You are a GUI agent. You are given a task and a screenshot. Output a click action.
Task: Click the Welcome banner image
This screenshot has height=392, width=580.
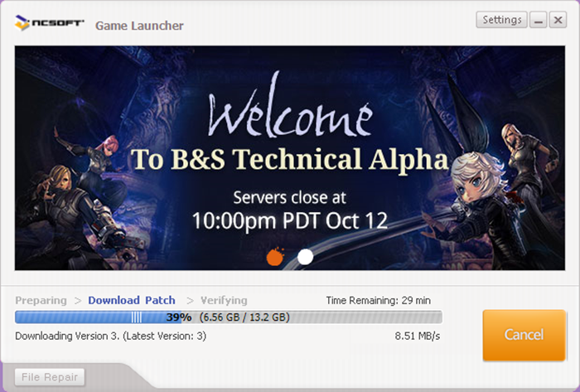(x=290, y=158)
